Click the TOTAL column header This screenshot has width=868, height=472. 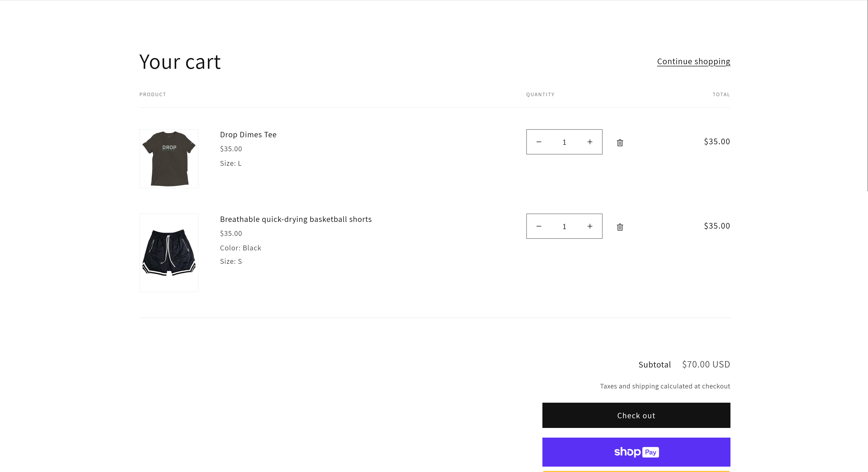721,94
